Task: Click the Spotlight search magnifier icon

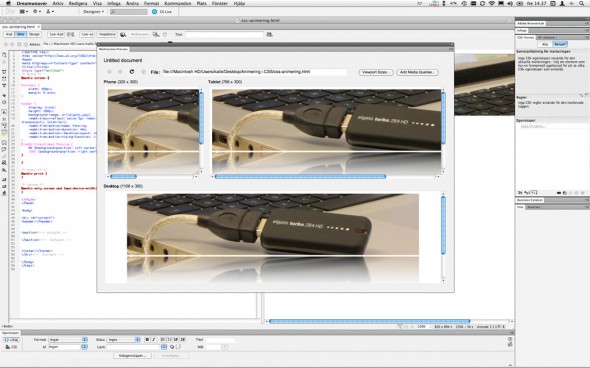Action: pos(581,3)
